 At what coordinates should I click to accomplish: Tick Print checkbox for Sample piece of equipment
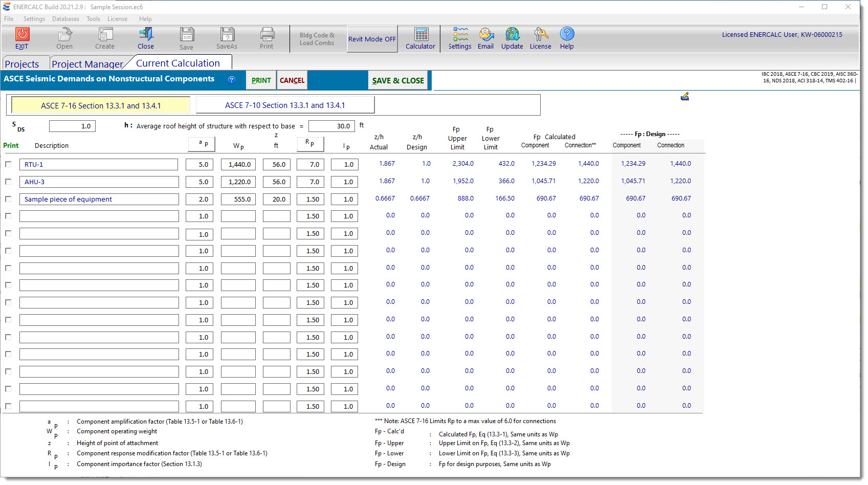[x=8, y=199]
